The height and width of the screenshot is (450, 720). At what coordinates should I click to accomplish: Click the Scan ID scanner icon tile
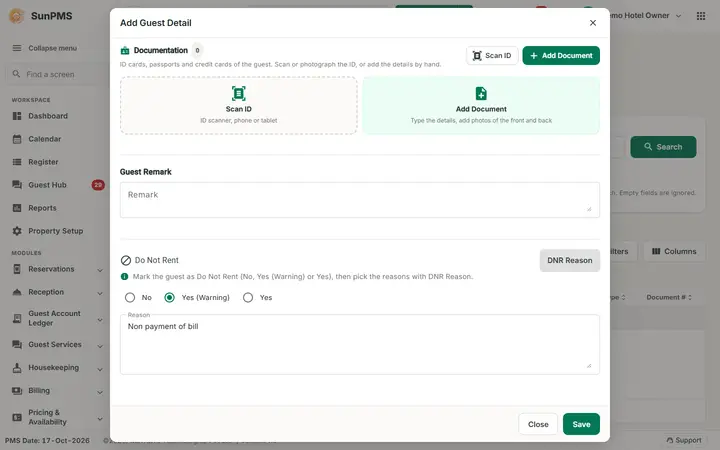coord(238,105)
